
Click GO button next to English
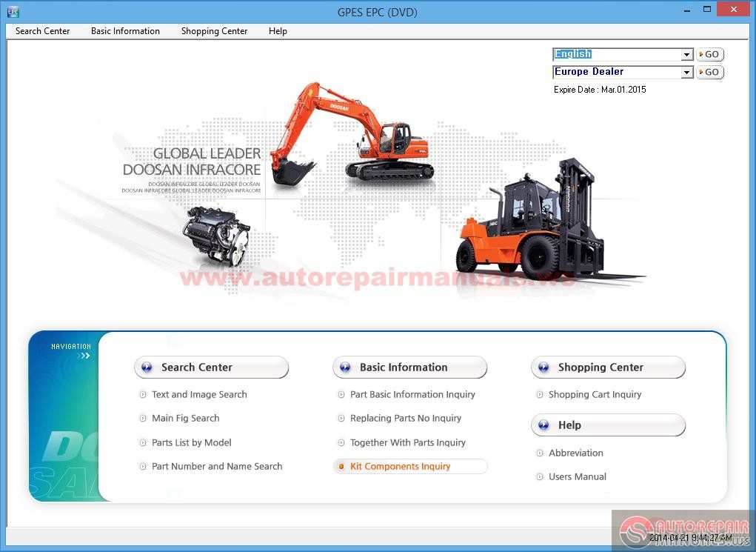[709, 55]
